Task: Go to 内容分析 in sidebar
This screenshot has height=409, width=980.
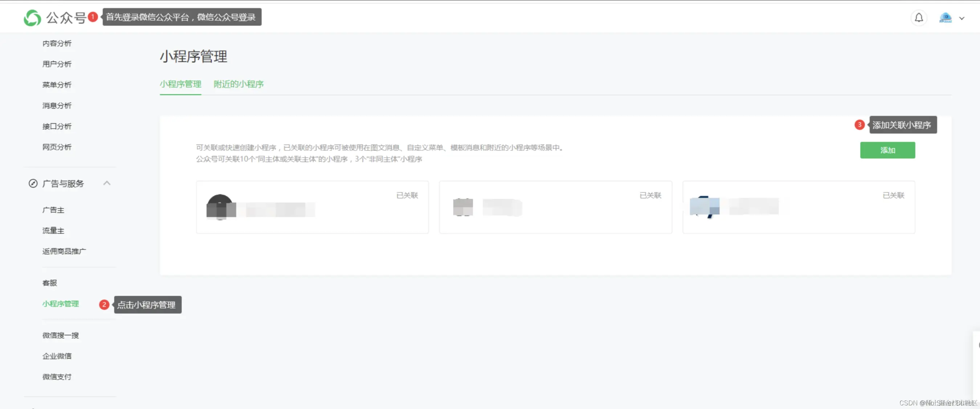Action: click(x=57, y=44)
